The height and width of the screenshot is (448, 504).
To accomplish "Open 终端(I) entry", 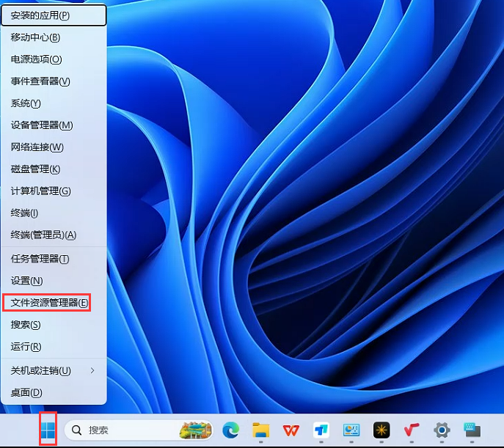I will (54, 213).
